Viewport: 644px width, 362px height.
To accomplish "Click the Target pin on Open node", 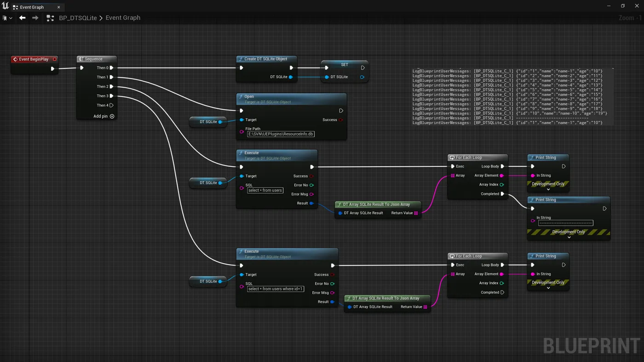I will (242, 120).
